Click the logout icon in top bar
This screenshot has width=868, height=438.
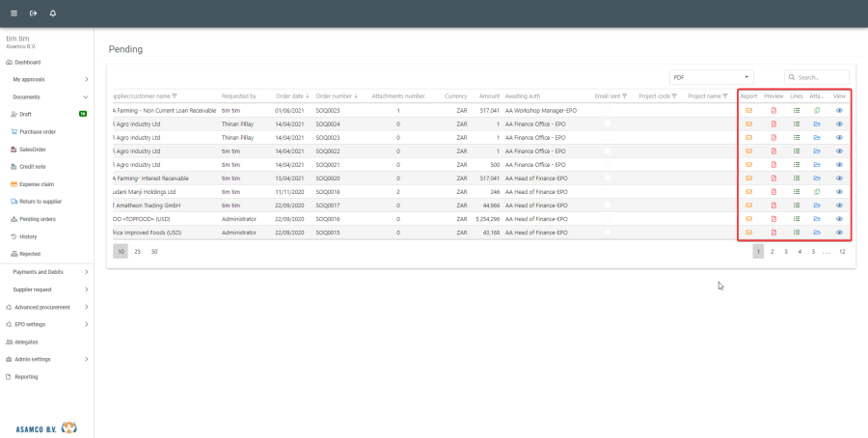tap(33, 14)
